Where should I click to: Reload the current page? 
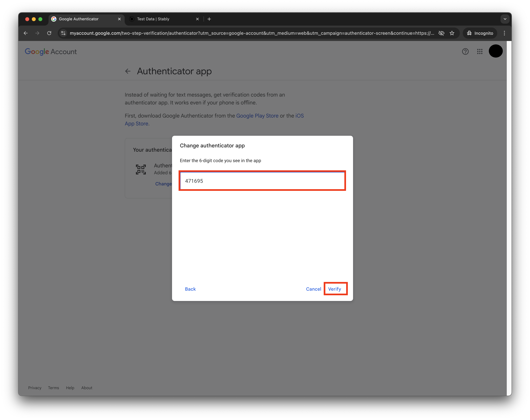[49, 33]
